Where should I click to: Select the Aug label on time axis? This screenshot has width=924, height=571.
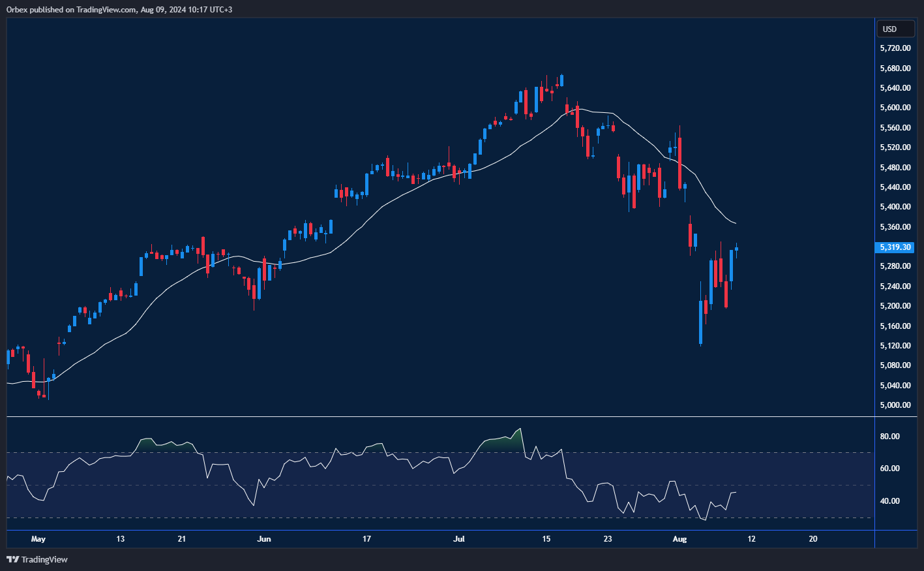pyautogui.click(x=679, y=539)
